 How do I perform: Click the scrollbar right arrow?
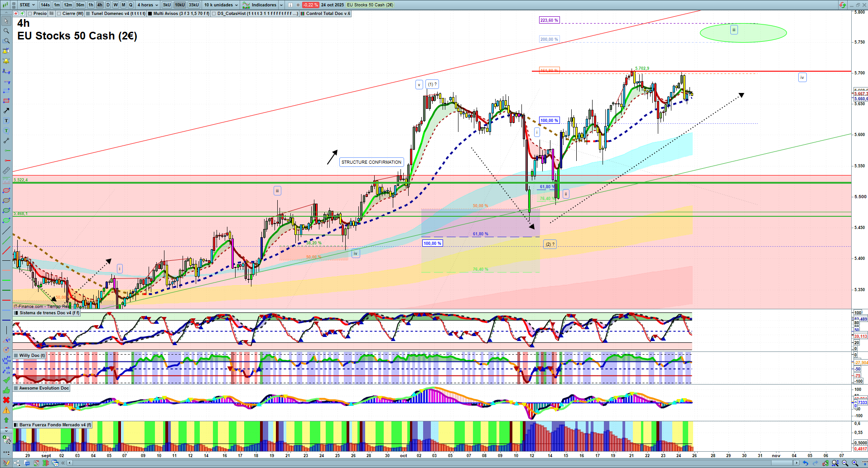click(797, 463)
